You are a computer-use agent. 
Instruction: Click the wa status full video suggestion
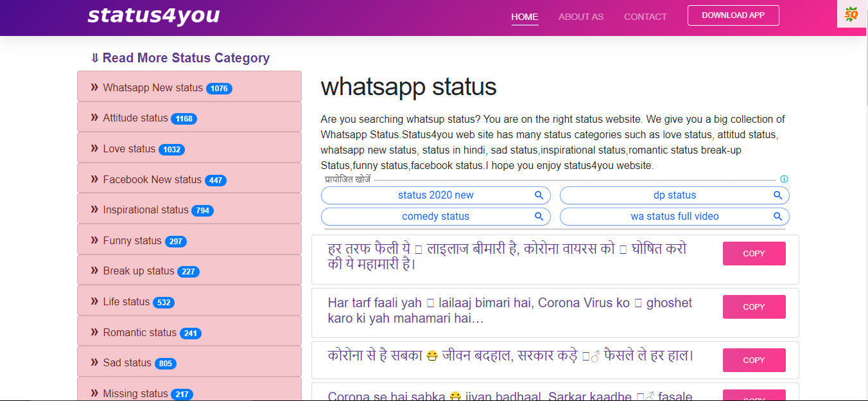coord(675,217)
